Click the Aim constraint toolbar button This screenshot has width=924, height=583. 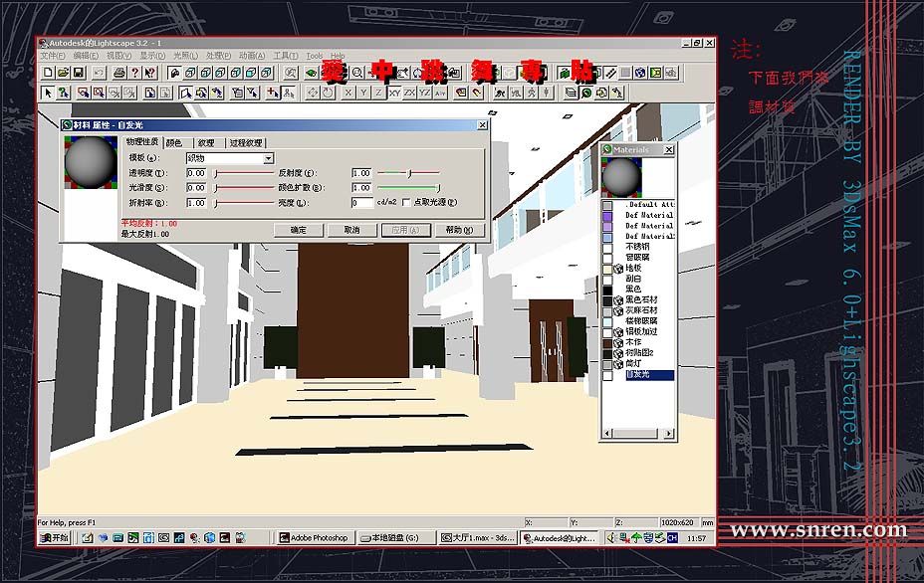tap(440, 93)
